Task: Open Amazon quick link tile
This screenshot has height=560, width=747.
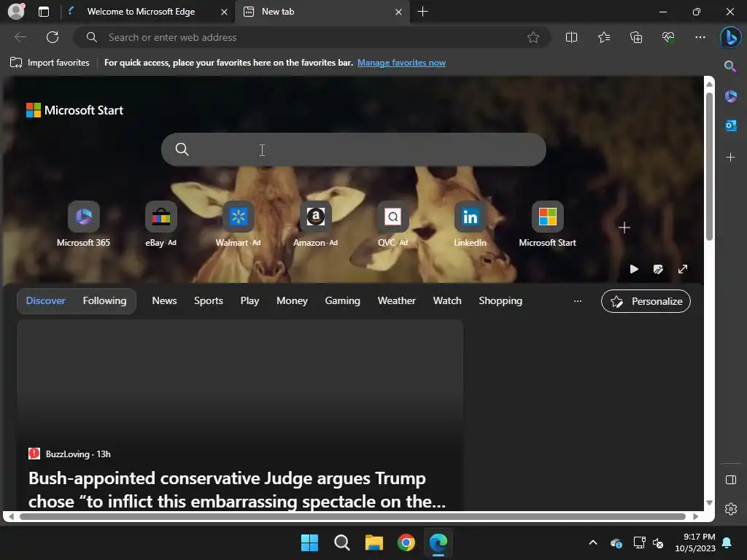Action: 315,225
